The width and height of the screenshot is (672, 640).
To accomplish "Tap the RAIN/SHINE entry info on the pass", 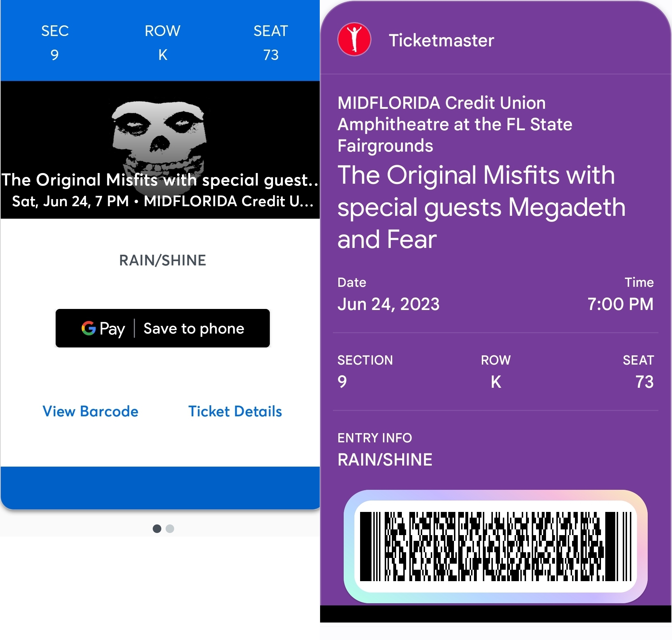I will [385, 459].
